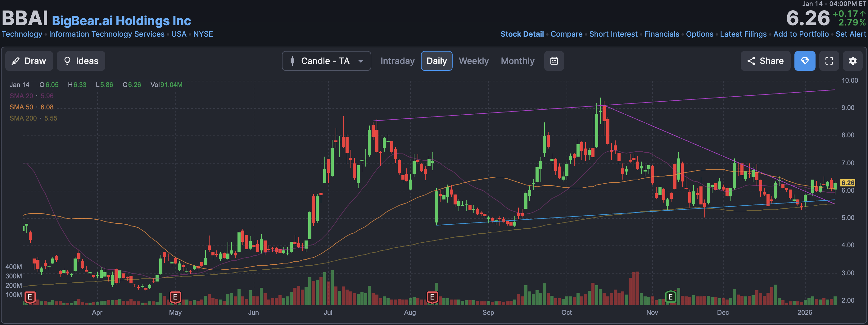868x325 pixels.
Task: Click the Share button
Action: tap(765, 61)
